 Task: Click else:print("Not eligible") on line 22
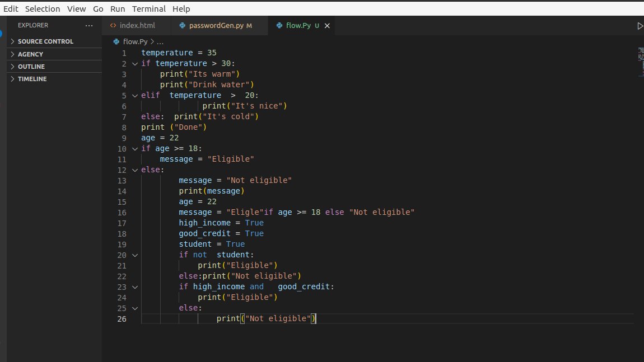[x=240, y=276]
